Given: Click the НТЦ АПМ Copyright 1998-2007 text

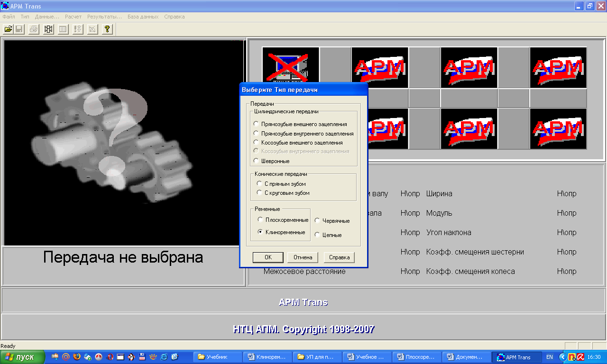Looking at the screenshot, I should point(303,329).
